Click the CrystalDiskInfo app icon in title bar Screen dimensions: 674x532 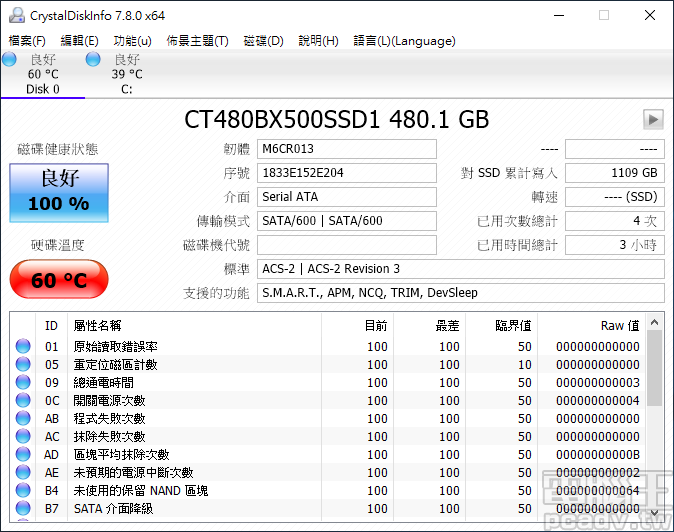pos(17,15)
